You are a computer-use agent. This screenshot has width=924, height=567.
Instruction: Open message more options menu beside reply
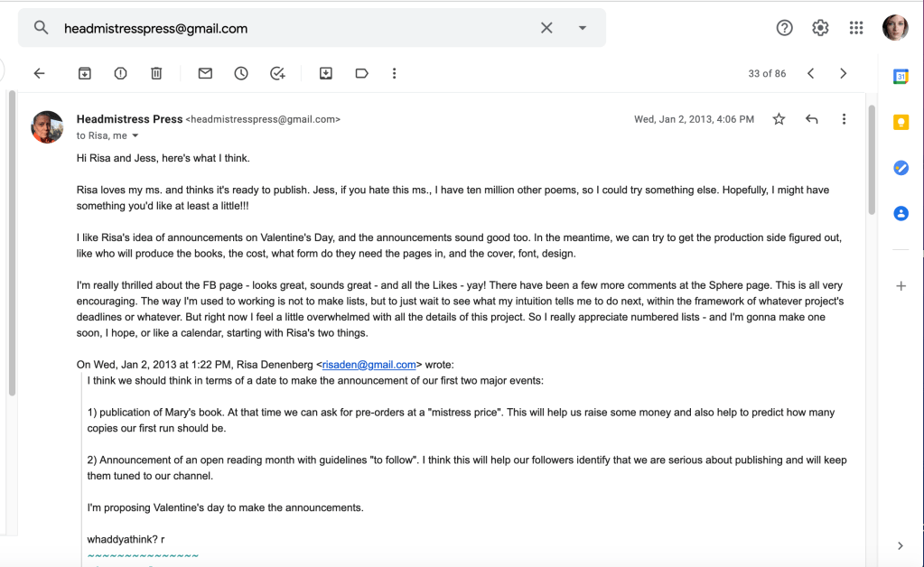(844, 119)
